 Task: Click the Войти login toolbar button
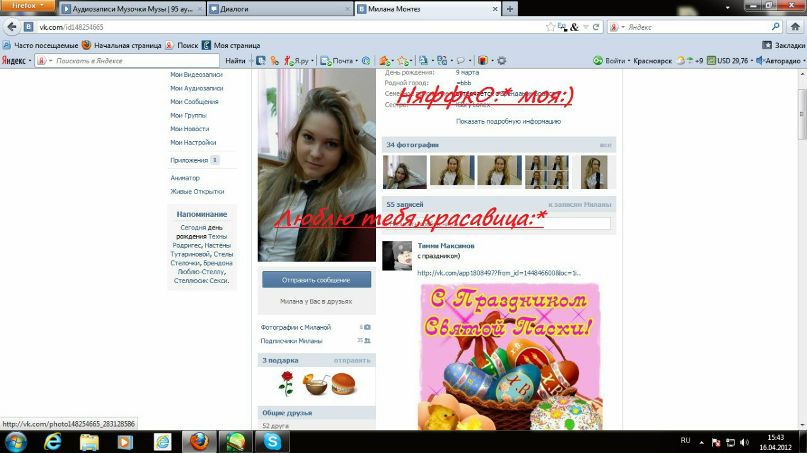(610, 61)
